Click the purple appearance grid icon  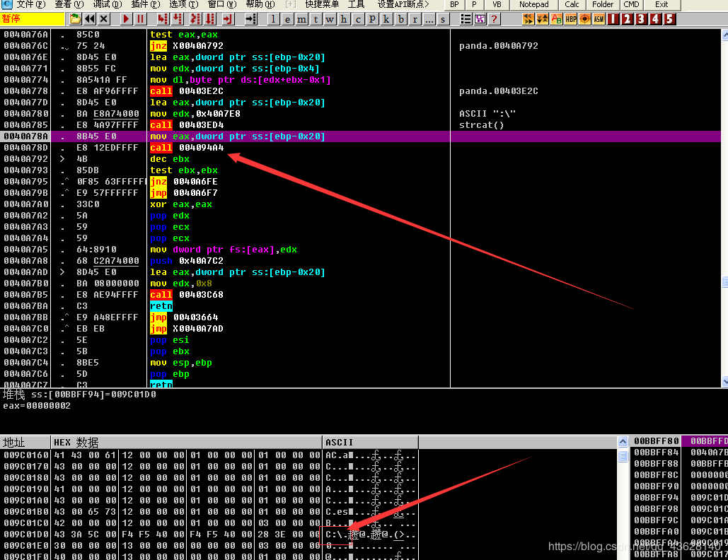[480, 19]
